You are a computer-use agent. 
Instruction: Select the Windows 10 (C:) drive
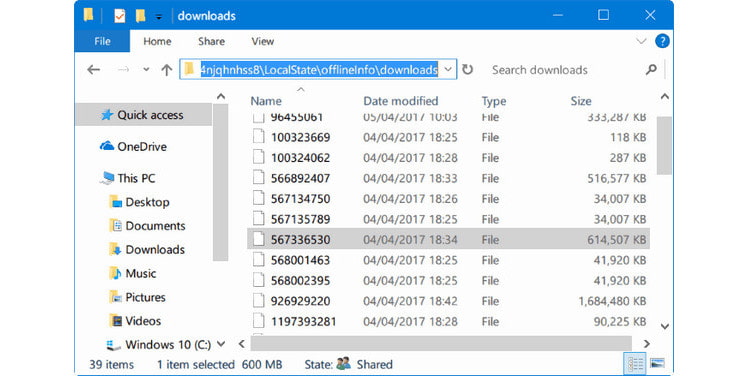167,344
